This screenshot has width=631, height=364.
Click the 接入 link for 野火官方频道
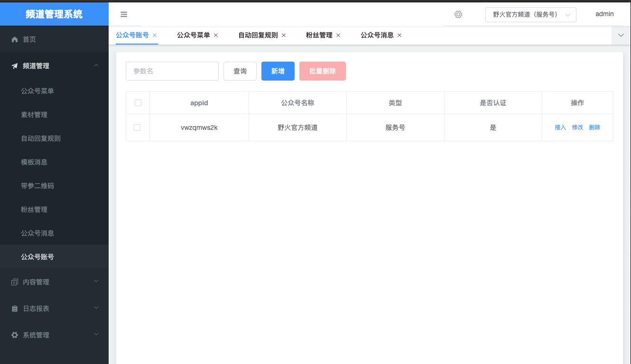[x=560, y=127]
